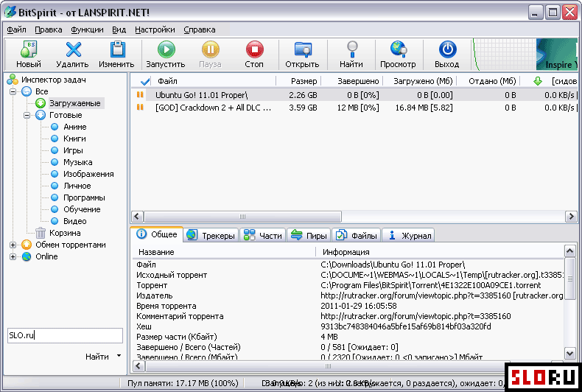Click the Найти search button in sidebar
Image resolution: width=582 pixels, height=392 pixels.
click(97, 357)
